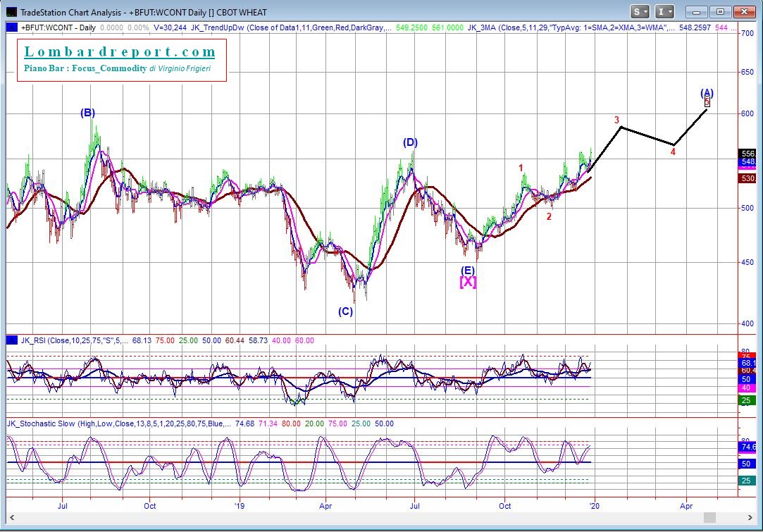Open the S symbol-link dropdown
763x532 pixels.
[x=640, y=12]
